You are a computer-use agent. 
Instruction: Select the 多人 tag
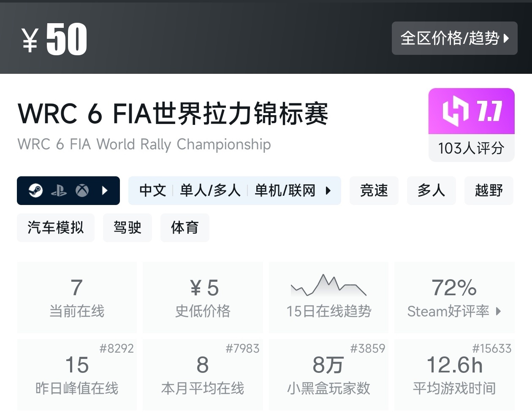[432, 191]
